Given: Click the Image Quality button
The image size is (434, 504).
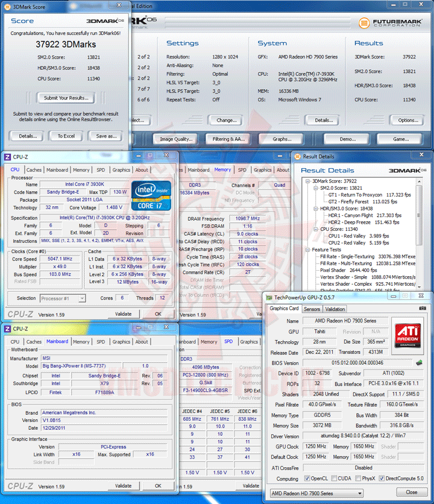Looking at the screenshot, I should click(x=176, y=139).
